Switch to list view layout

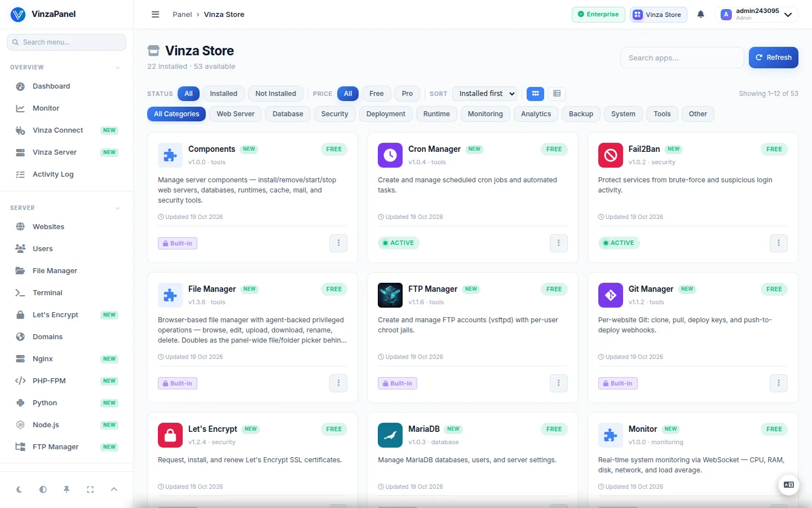pyautogui.click(x=557, y=94)
